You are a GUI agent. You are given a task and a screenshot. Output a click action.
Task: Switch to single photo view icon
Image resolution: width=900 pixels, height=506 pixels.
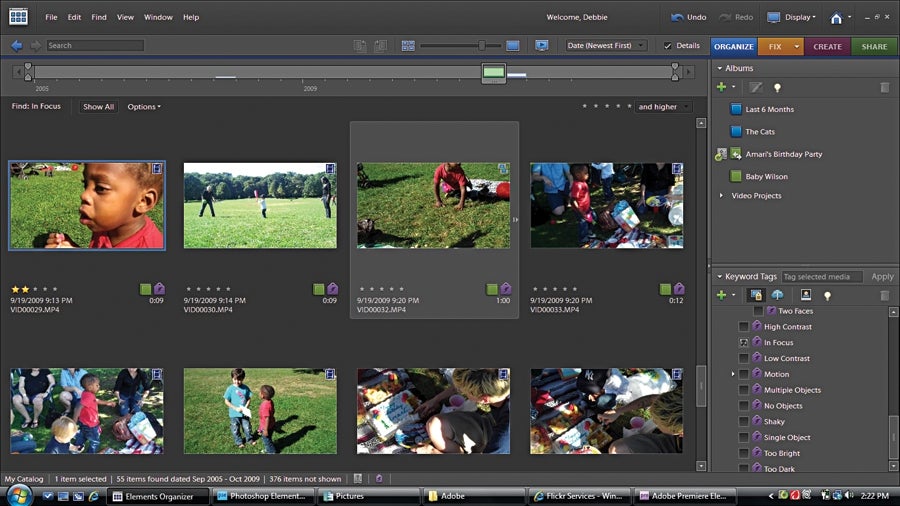coord(513,46)
